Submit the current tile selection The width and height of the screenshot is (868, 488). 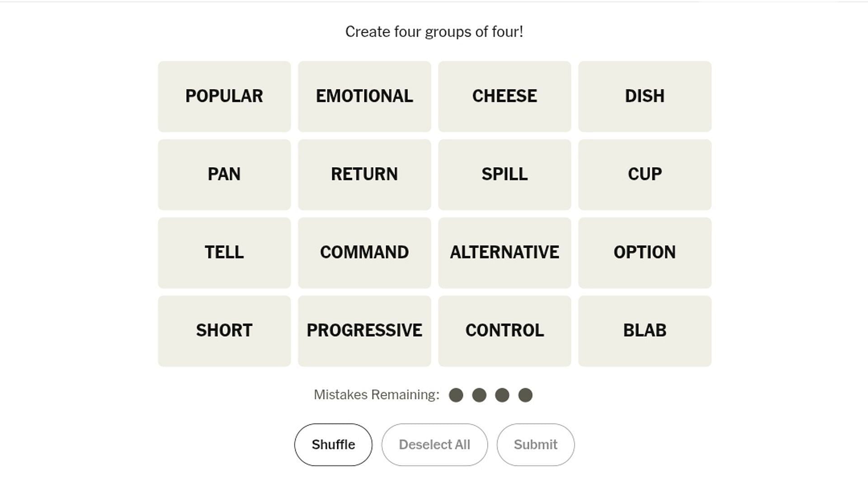[x=535, y=444]
